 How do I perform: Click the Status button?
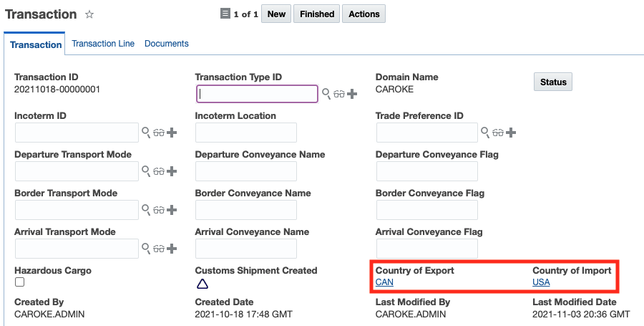[x=553, y=82]
